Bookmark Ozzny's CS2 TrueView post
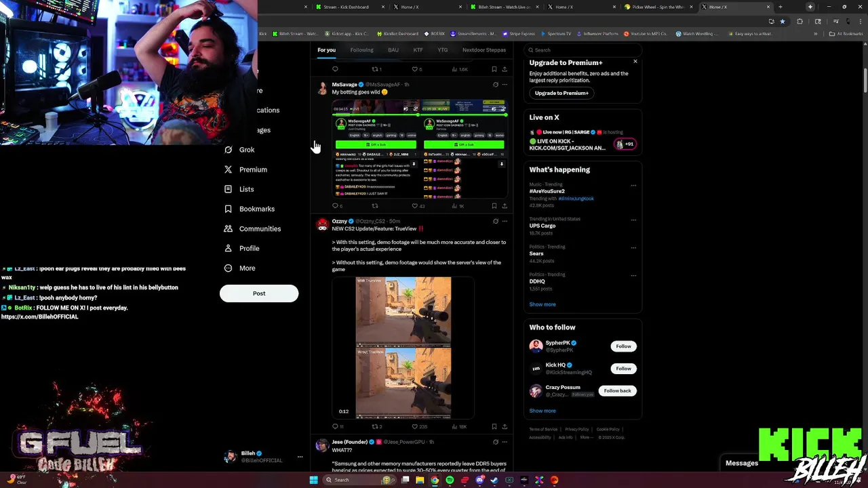Image resolution: width=868 pixels, height=488 pixels. (x=494, y=426)
